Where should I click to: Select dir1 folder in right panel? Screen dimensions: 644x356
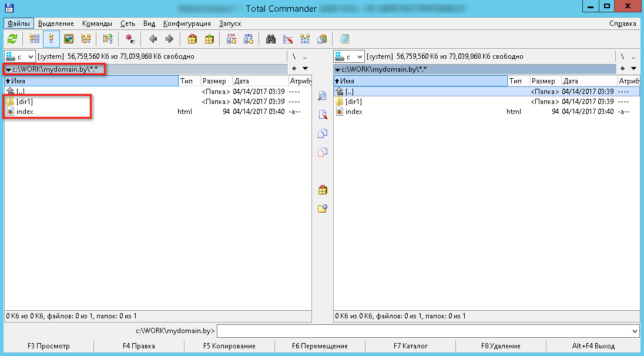point(354,102)
